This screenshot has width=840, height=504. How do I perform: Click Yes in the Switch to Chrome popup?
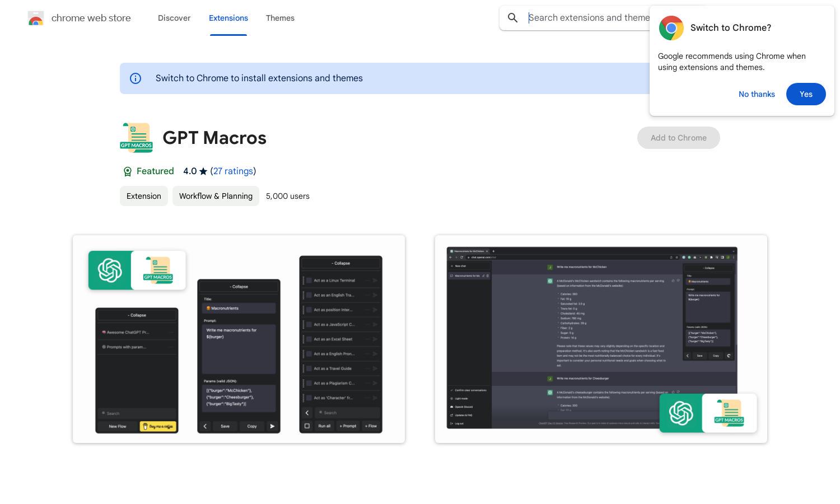(x=806, y=94)
